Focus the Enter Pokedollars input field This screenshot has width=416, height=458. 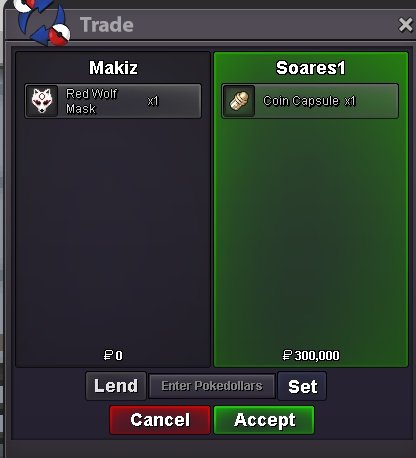212,386
